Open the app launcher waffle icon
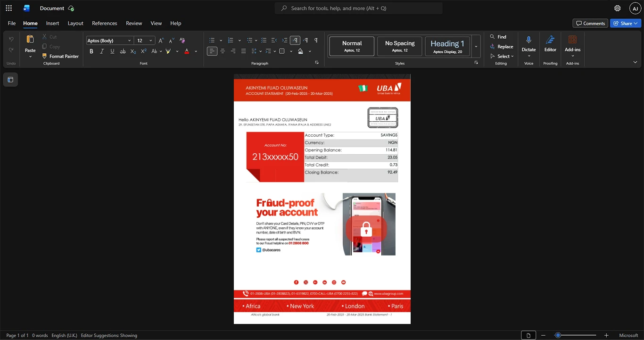This screenshot has width=644, height=340. pos(8,8)
